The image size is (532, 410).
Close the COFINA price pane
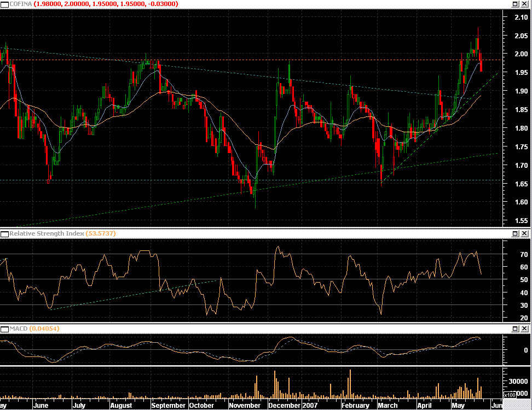coord(524,4)
